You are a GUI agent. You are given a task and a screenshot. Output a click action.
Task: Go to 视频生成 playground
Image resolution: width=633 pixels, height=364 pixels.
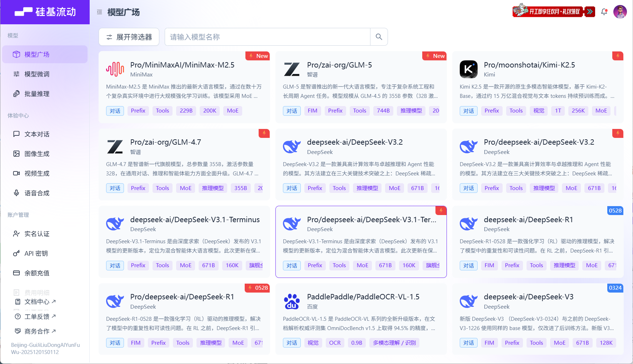pos(45,173)
